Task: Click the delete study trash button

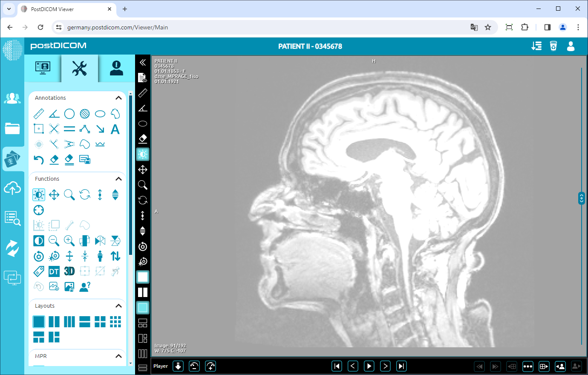Action: click(x=553, y=46)
